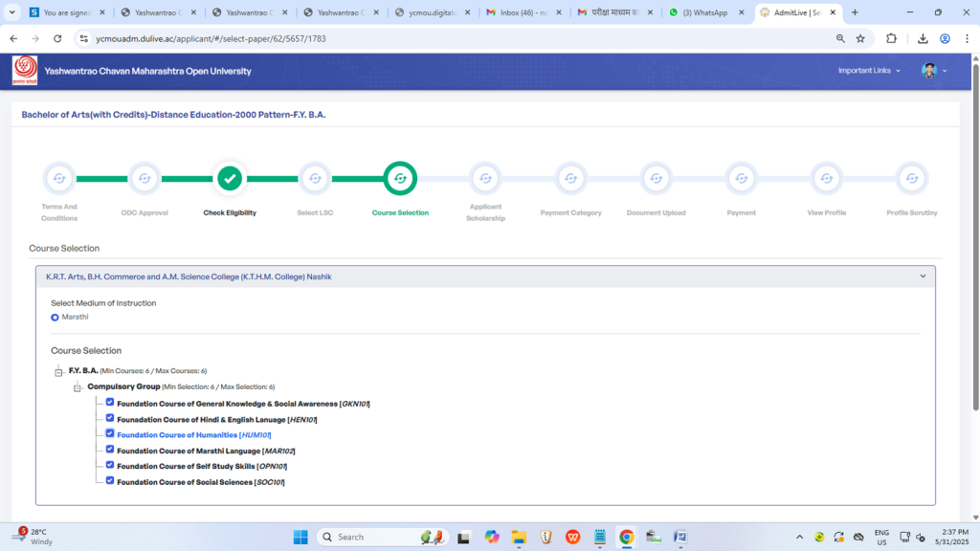Uncheck Foundation Course of Humanities checkbox
Screen dimensions: 980x551
point(110,433)
